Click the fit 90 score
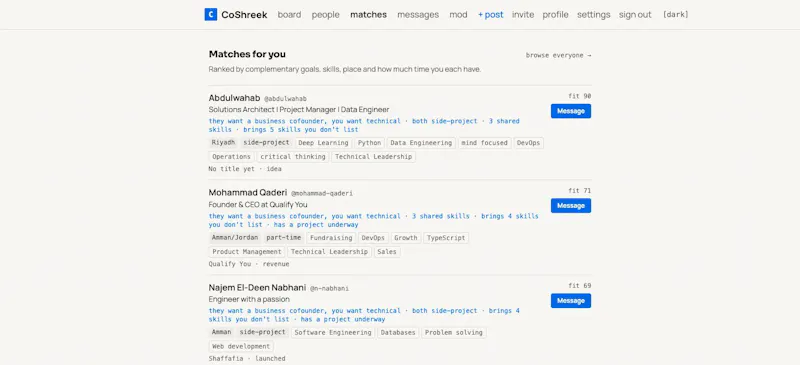800x365 pixels. pyautogui.click(x=580, y=96)
